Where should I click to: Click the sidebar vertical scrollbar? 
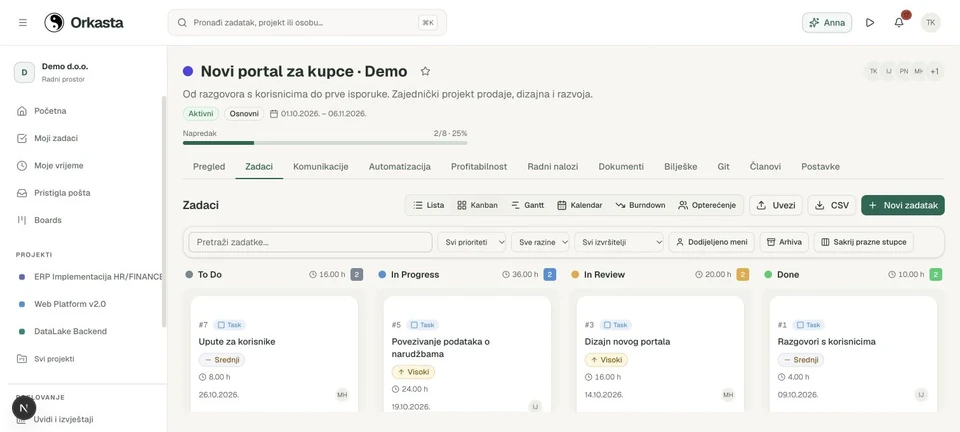163,212
